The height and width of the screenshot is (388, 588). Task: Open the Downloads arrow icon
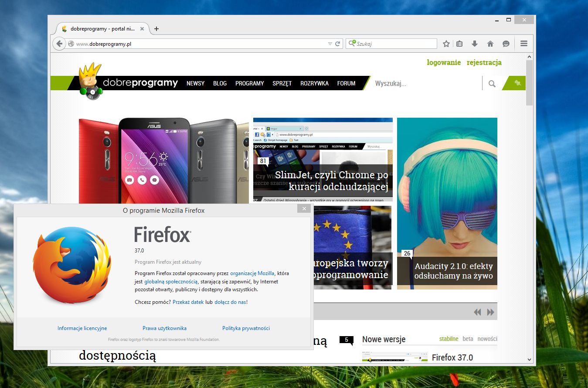pyautogui.click(x=475, y=44)
